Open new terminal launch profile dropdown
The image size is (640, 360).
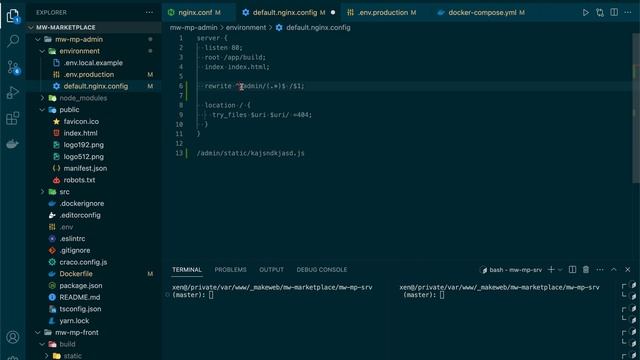pyautogui.click(x=560, y=270)
